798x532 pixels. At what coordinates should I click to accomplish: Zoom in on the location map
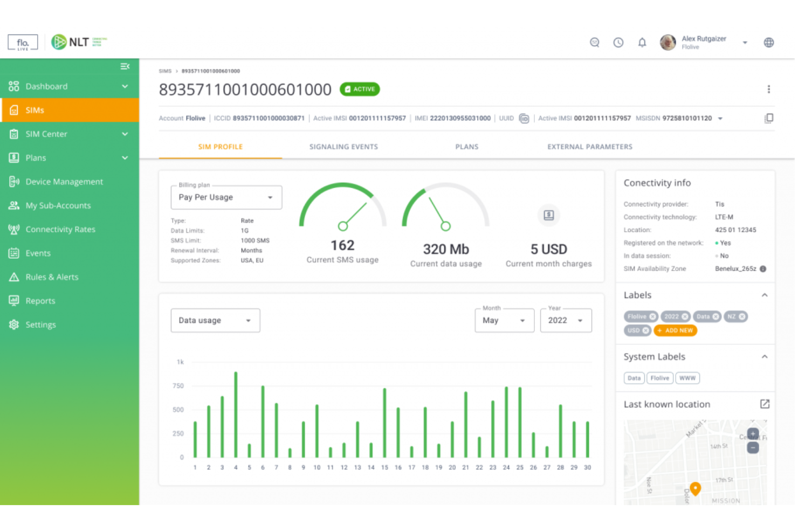coord(753,433)
